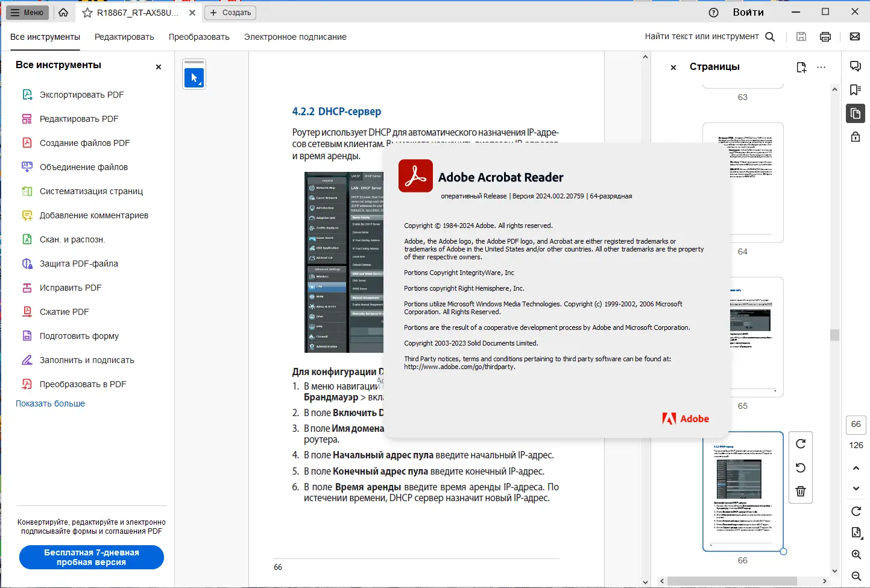Close the Все инструменты side panel
Screen dimensions: 870x588
click(159, 67)
